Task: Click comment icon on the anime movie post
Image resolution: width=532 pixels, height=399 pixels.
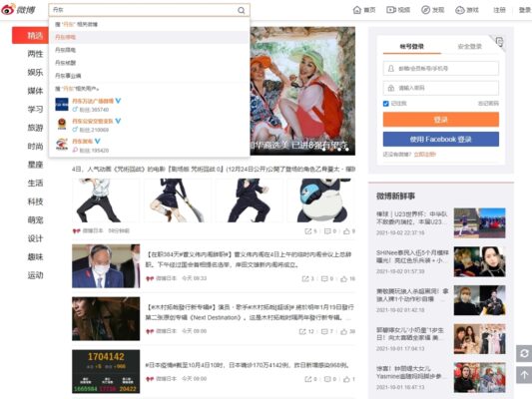Action: click(x=327, y=231)
